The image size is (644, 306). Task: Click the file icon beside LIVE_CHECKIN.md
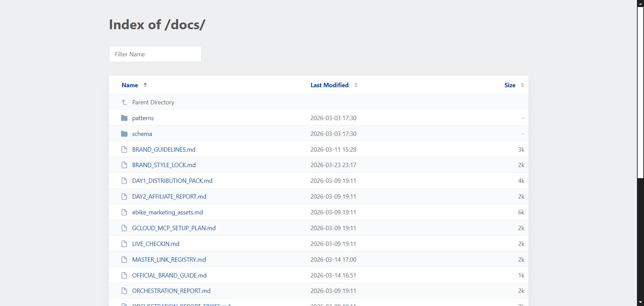coord(124,244)
